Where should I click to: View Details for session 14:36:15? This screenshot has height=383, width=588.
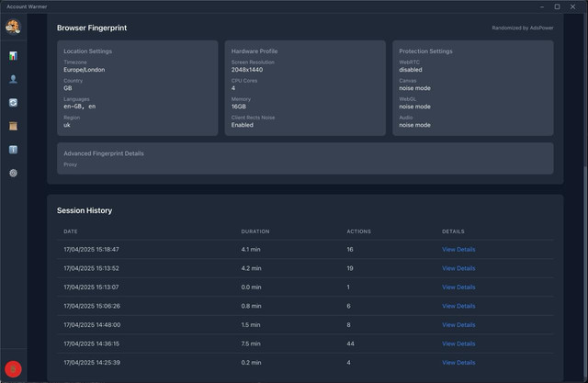(x=458, y=344)
